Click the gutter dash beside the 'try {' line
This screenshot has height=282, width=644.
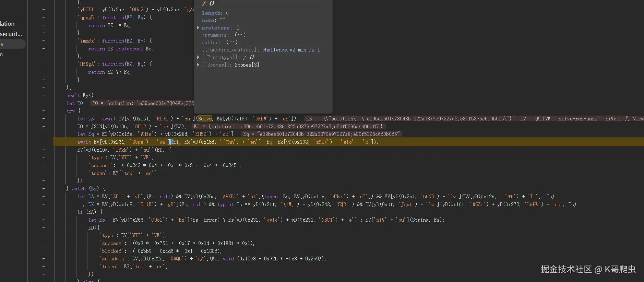[44, 111]
